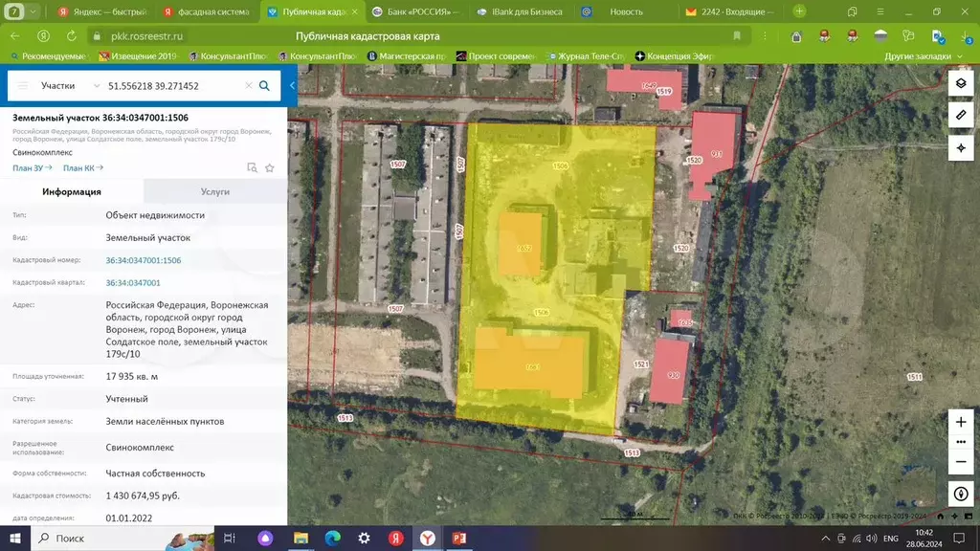Expand the Другие закладки folder
The height and width of the screenshot is (551, 980).
(924, 56)
